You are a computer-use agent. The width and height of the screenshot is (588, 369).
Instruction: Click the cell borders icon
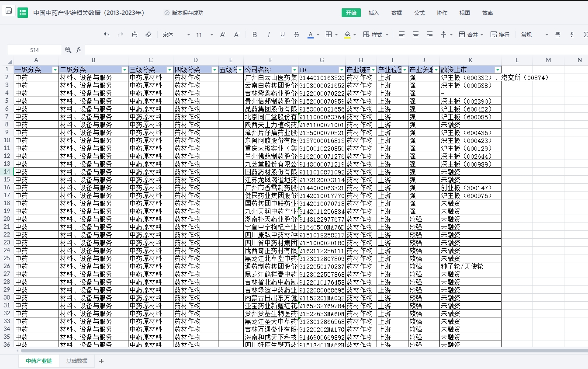(x=329, y=35)
